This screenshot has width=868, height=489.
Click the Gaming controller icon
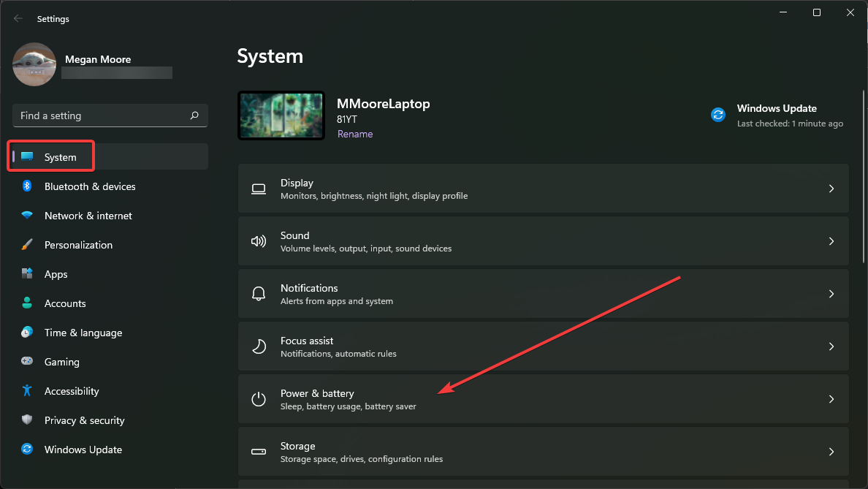pyautogui.click(x=27, y=362)
